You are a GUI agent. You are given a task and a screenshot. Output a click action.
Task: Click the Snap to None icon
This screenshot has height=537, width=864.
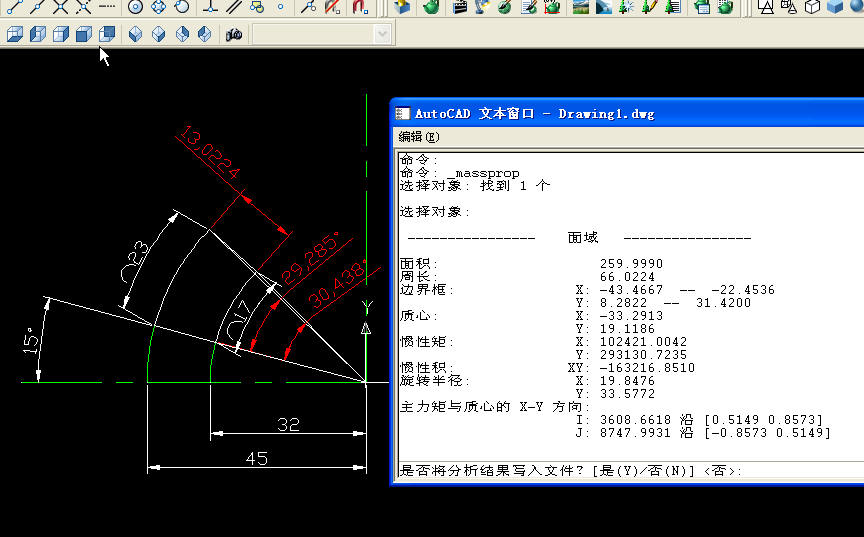pyautogui.click(x=332, y=7)
